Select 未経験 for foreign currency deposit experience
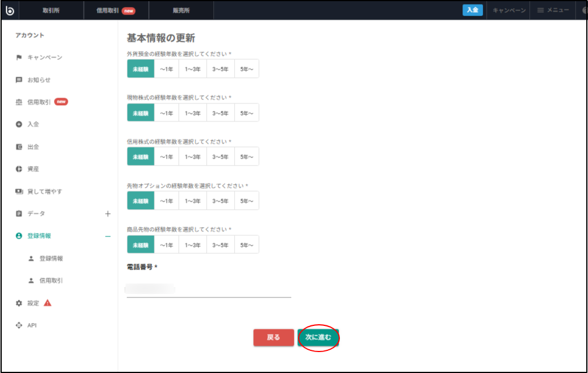 (141, 69)
